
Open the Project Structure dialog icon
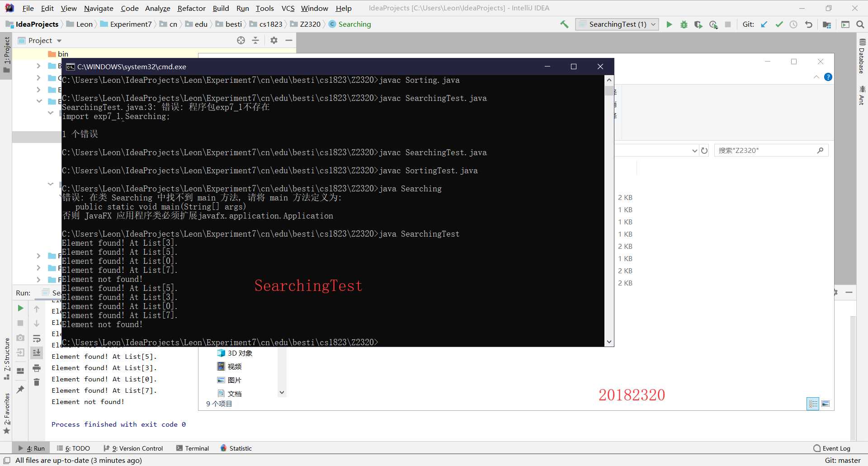(827, 24)
